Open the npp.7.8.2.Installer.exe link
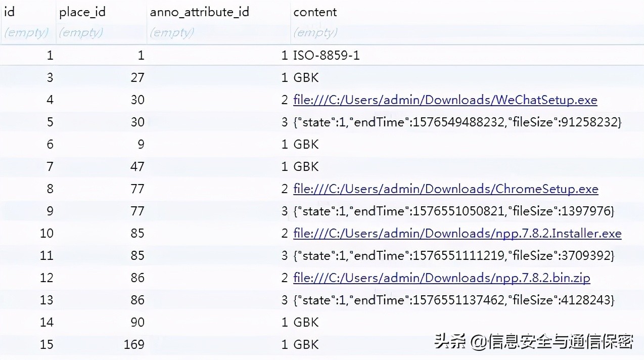This screenshot has width=644, height=360. coord(457,233)
